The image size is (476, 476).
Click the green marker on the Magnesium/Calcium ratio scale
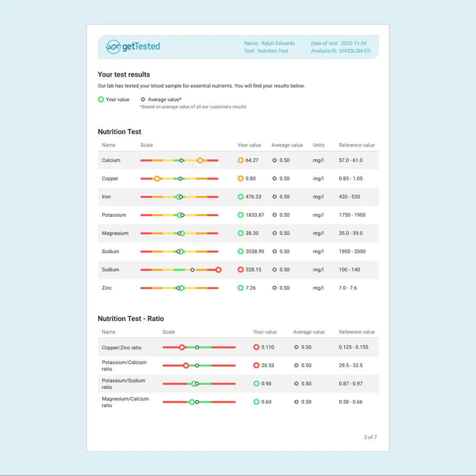pos(192,402)
